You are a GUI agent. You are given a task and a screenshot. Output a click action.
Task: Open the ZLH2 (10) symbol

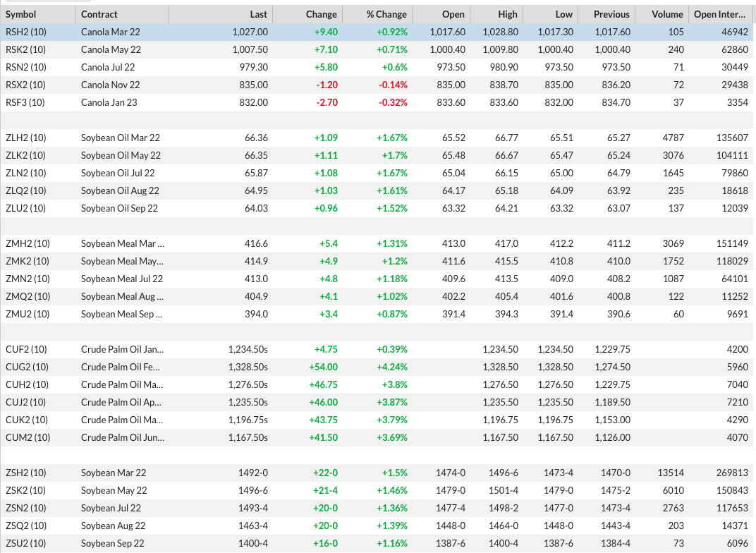click(26, 138)
